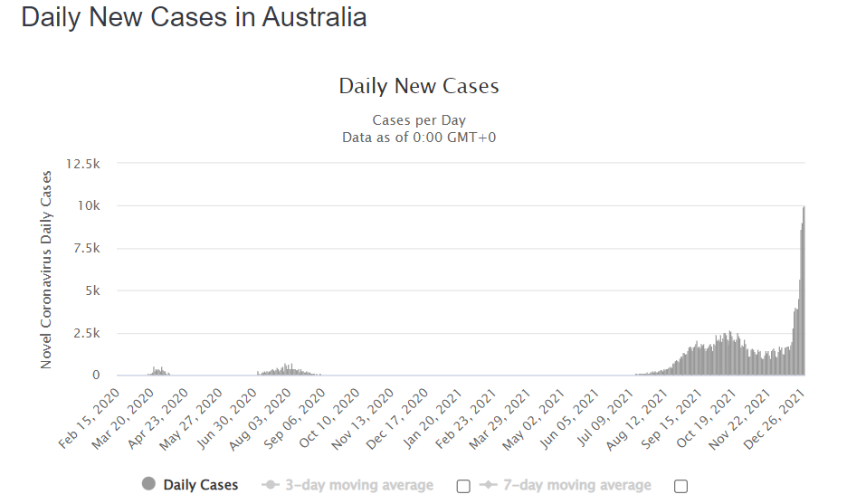Click the August 2020 wave bars
This screenshot has width=866, height=504.
[x=288, y=369]
